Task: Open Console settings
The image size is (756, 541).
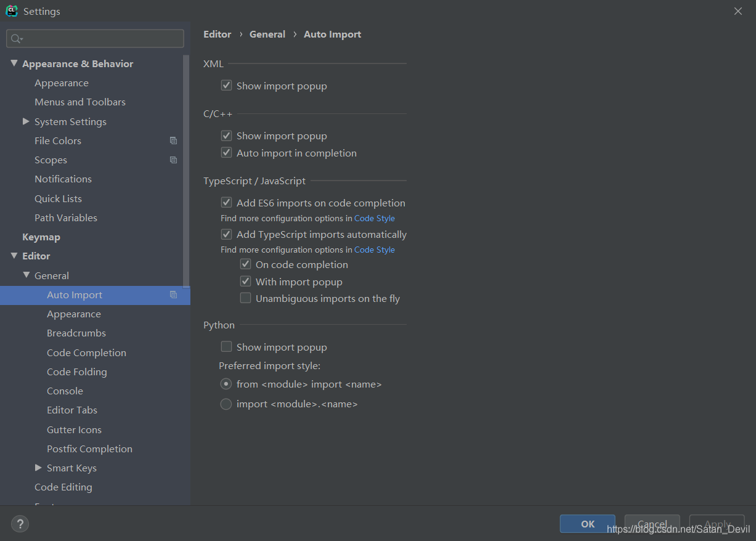Action: tap(65, 391)
